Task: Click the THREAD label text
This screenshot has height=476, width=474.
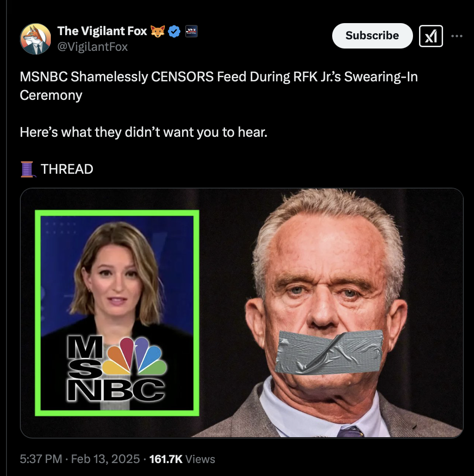Action: click(67, 170)
